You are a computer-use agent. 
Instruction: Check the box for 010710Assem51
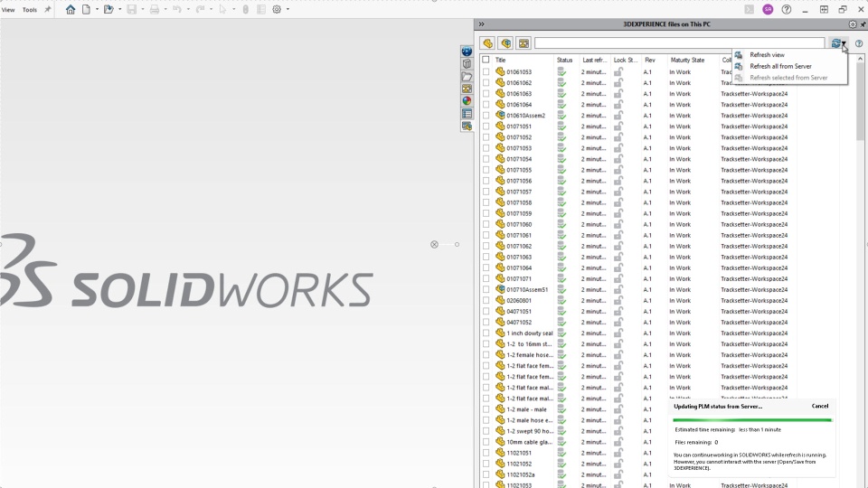[486, 289]
